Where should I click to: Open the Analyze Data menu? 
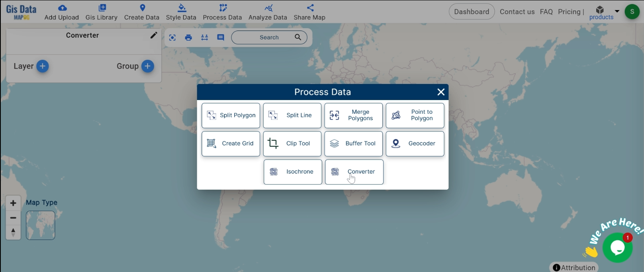pos(268,12)
